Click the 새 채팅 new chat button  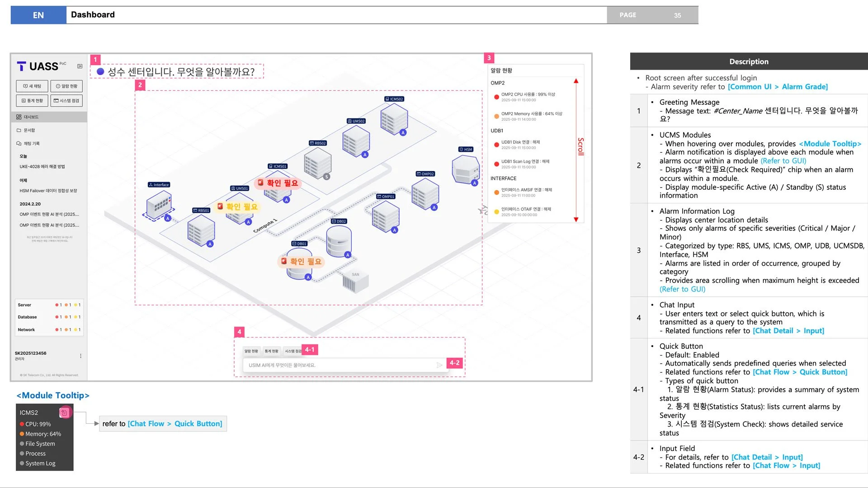pos(32,86)
